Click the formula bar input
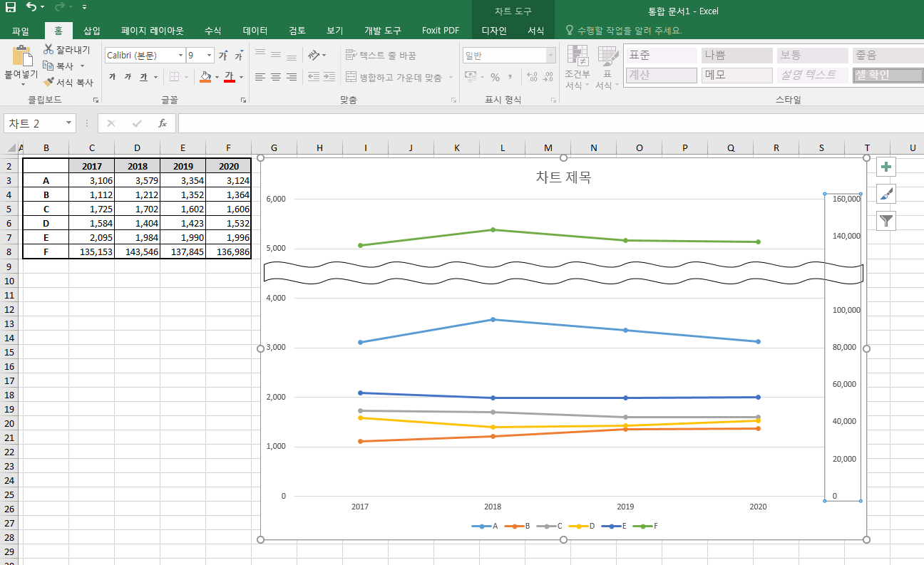 point(550,123)
